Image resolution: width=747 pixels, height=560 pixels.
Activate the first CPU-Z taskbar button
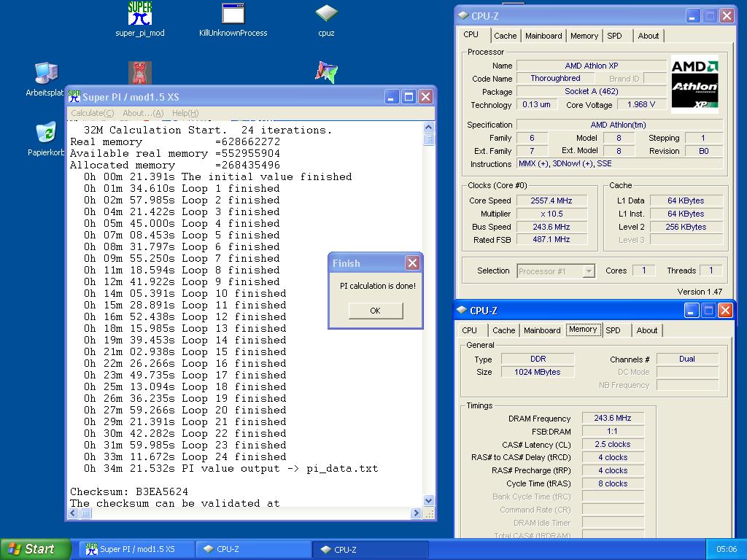(253, 549)
